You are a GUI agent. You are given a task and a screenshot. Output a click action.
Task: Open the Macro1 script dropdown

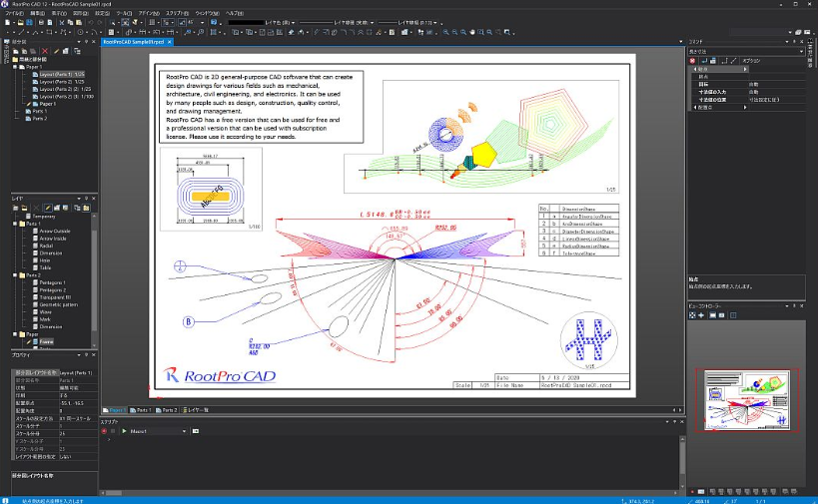pos(184,431)
